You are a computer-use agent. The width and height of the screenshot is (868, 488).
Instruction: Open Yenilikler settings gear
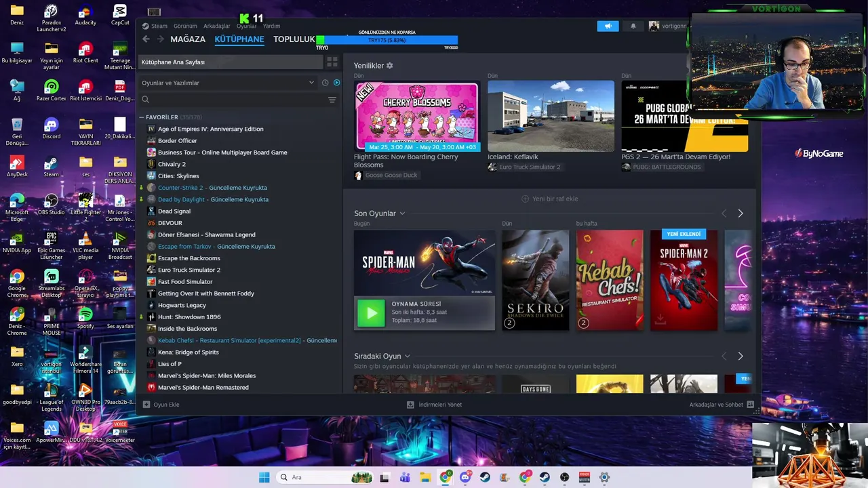pos(390,66)
